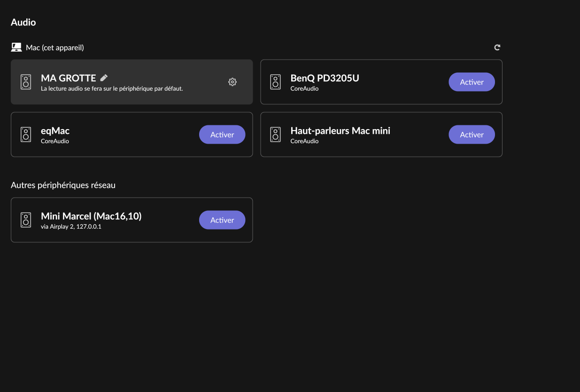Activate the Mini Marcel Airplay device

tap(222, 220)
